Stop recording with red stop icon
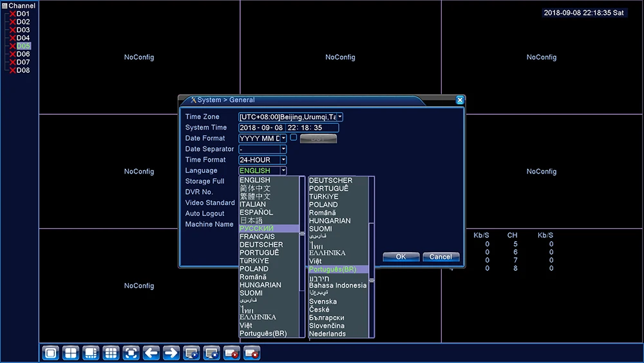This screenshot has width=644, height=363. coord(252,353)
